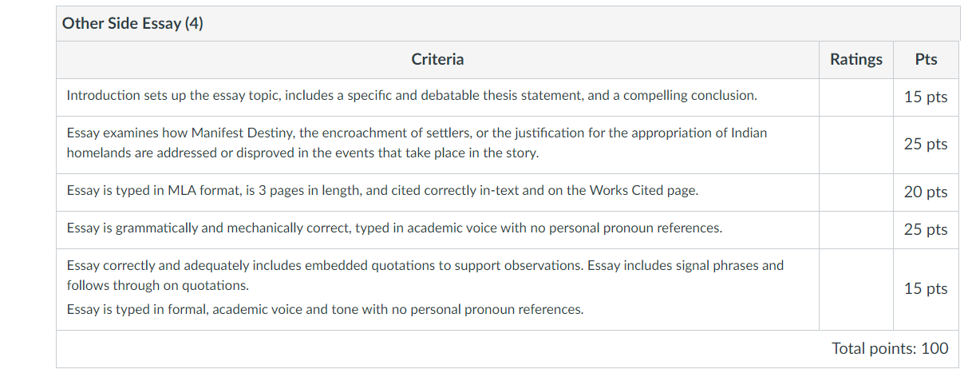Screen dimensions: 980x381
Task: Select the Criteria column header
Action: [437, 59]
